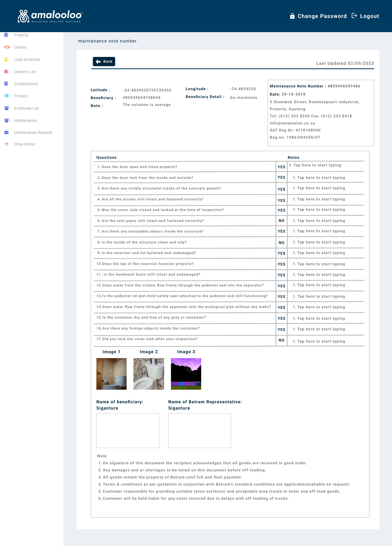Click the YES answer for question 10
Screen dimensions: 392x546
click(x=281, y=264)
